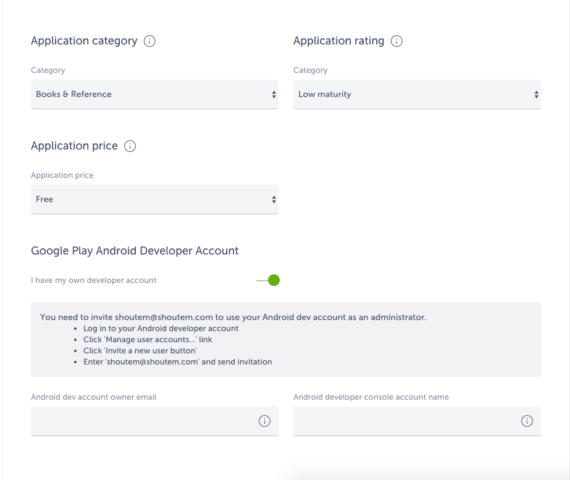Click 'Invite a new user button' instruction line
Image resolution: width=570 pixels, height=480 pixels.
(x=140, y=351)
